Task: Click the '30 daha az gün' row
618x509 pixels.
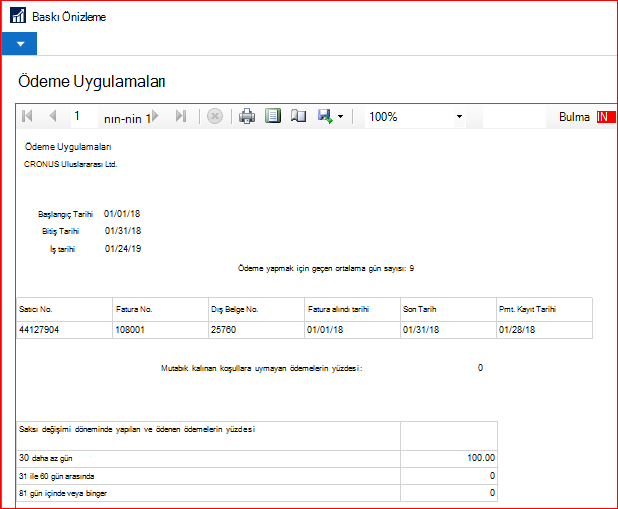Action: (257, 459)
